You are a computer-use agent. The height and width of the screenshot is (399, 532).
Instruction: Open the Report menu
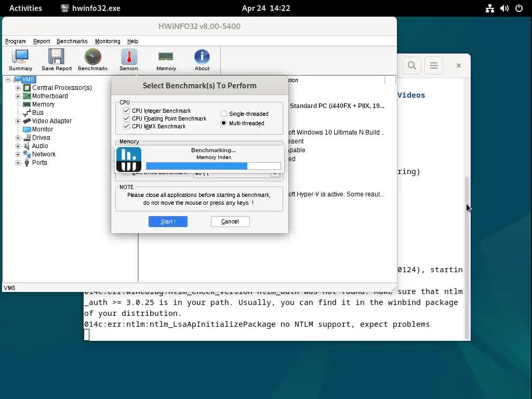point(42,41)
